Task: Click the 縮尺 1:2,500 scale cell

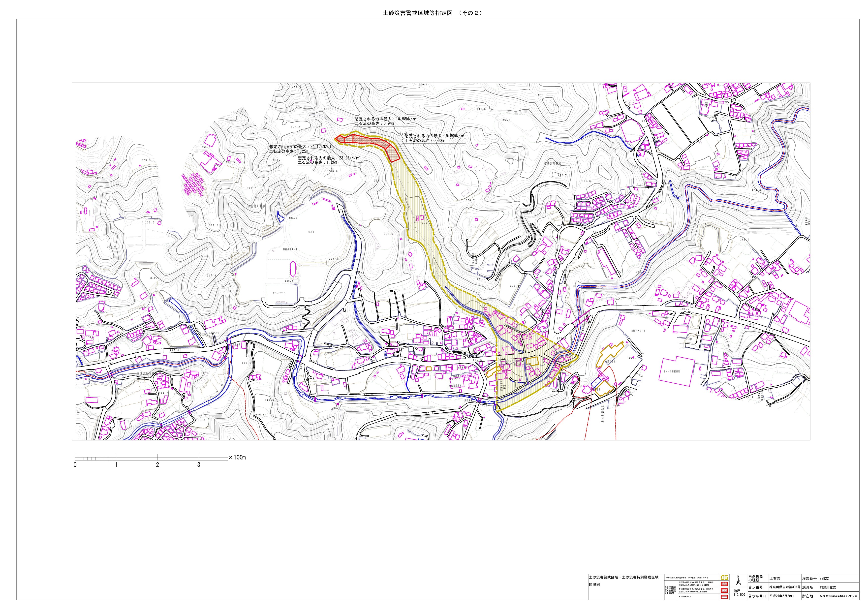Action: click(x=739, y=593)
